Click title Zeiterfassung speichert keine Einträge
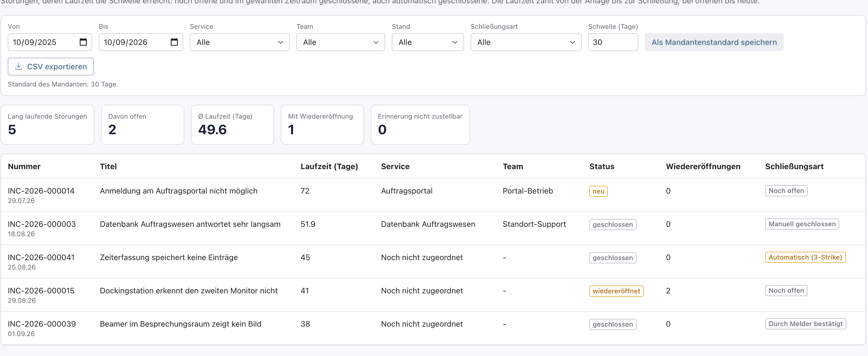The height and width of the screenshot is (356, 868). click(x=169, y=258)
